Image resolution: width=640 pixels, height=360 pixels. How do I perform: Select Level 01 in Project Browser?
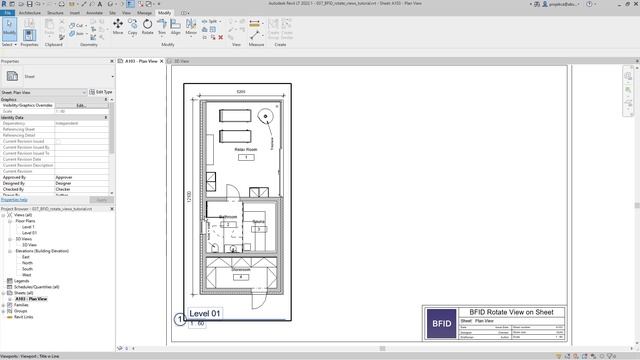tap(29, 233)
